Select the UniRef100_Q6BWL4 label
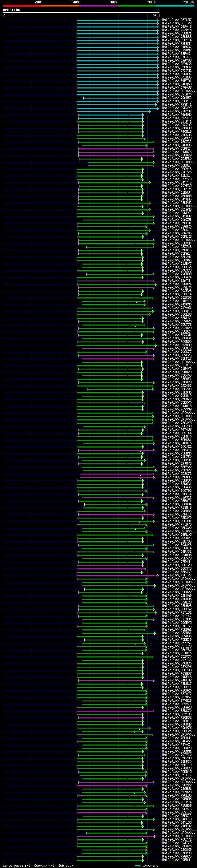Screen dimensions: 197x868 (177, 165)
